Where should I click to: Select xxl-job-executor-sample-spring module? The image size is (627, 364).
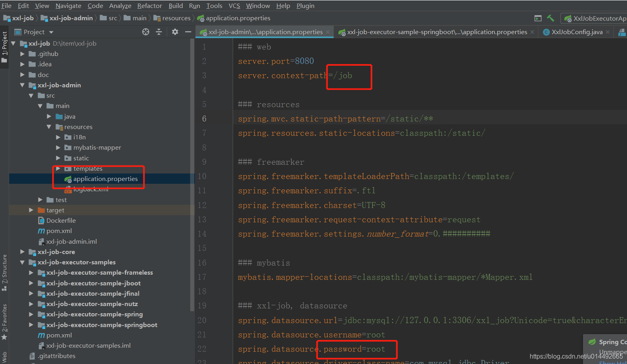click(95, 314)
